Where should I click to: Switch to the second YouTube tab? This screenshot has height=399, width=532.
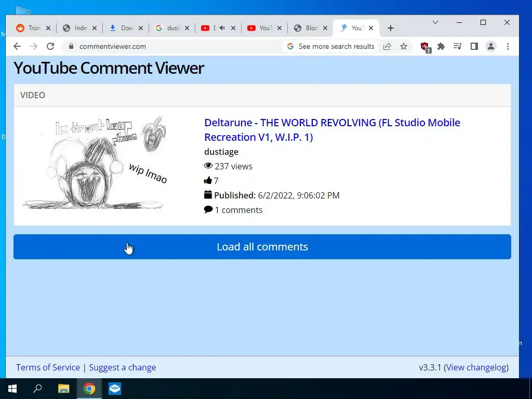point(260,28)
